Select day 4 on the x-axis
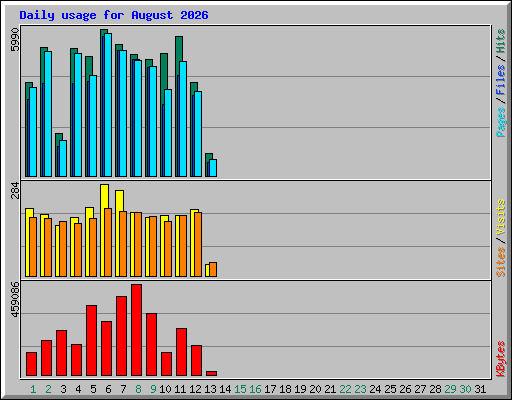The image size is (512, 400). click(x=78, y=389)
